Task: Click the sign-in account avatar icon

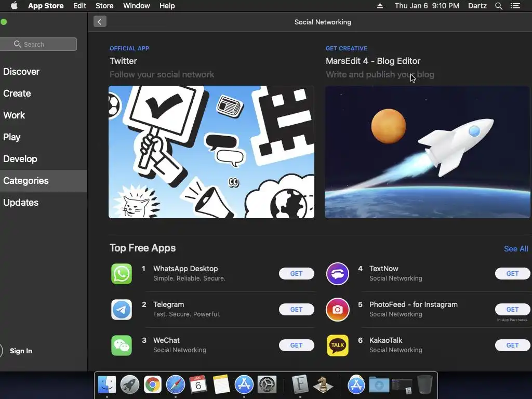Action: [1, 351]
